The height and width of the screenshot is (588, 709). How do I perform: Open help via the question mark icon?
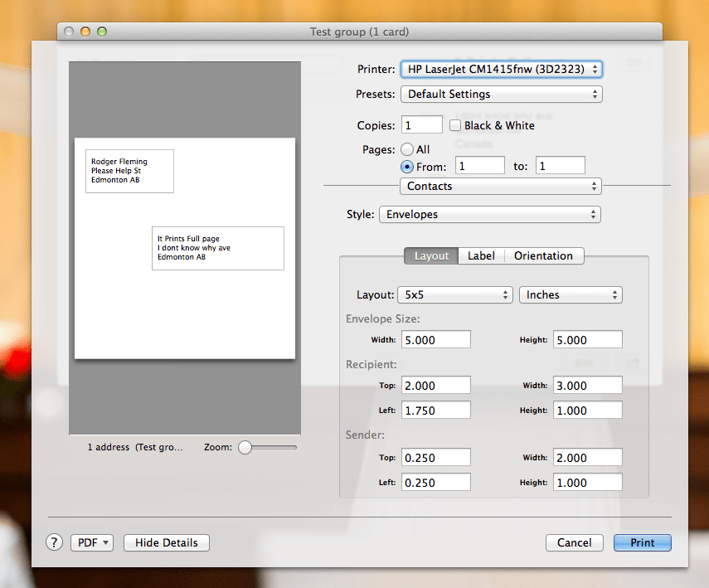click(x=54, y=542)
